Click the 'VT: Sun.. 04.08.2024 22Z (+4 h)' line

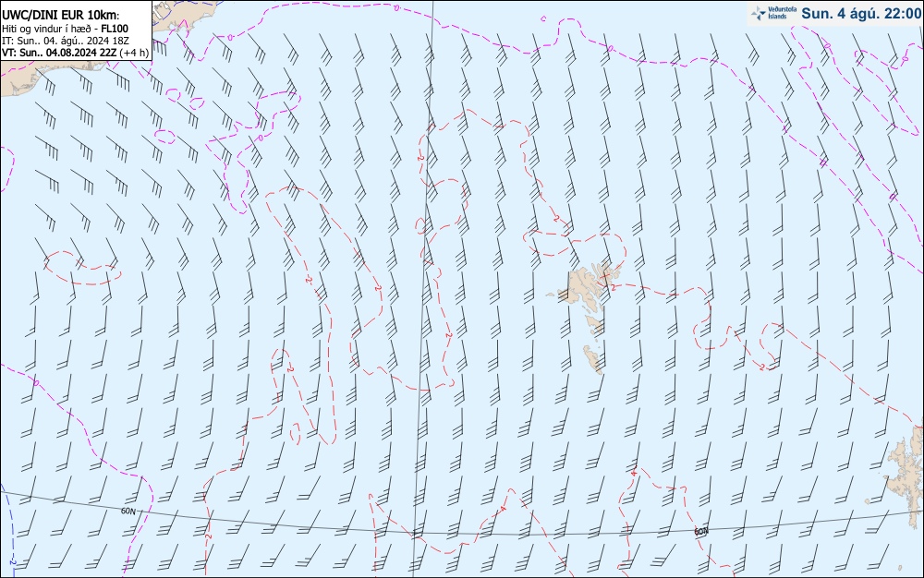(x=75, y=53)
